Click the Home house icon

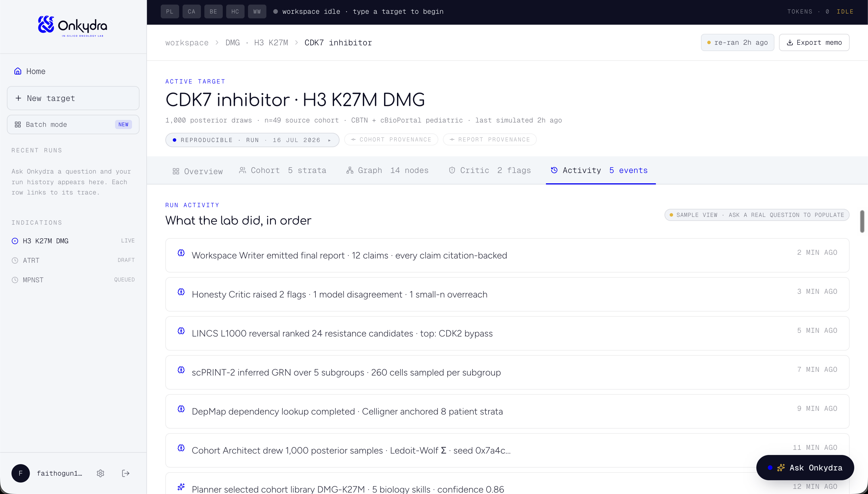click(x=18, y=71)
